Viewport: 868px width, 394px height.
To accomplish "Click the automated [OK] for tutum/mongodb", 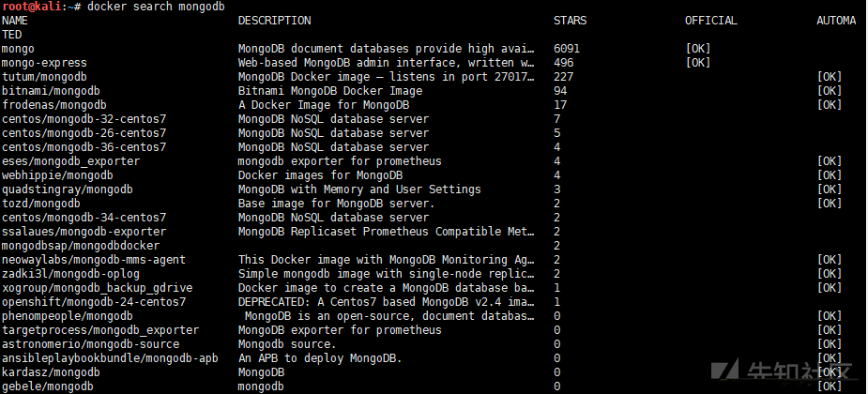I will click(x=830, y=77).
